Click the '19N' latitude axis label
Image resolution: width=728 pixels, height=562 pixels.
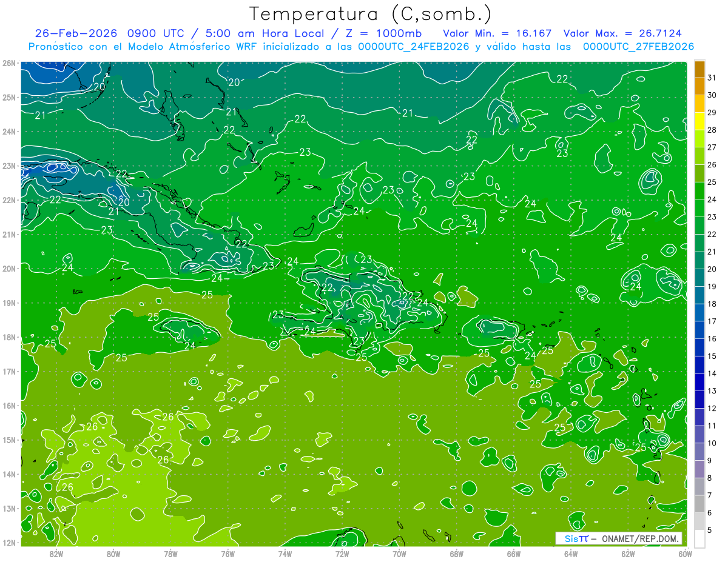click(8, 303)
